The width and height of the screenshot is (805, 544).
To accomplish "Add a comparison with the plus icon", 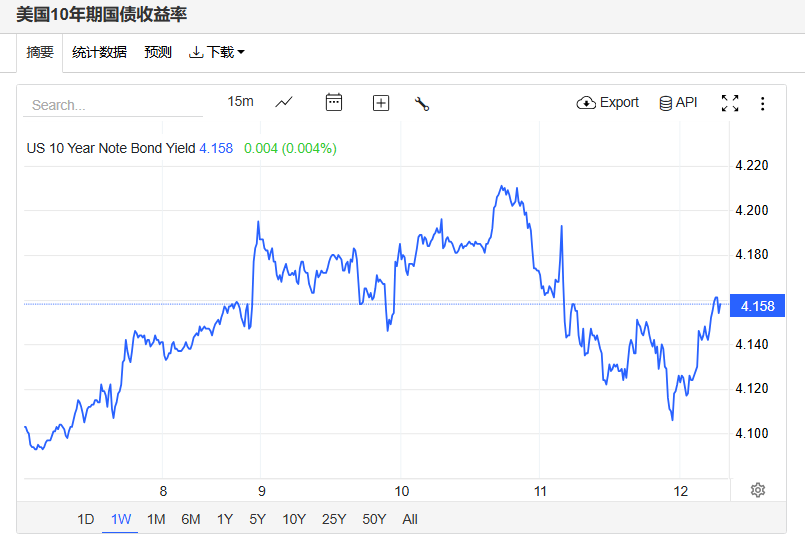I will tap(380, 103).
